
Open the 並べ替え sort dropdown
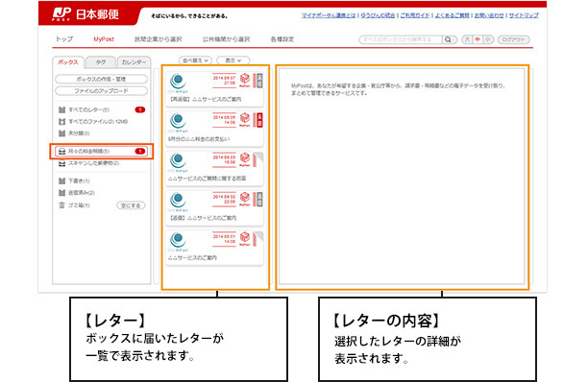tap(195, 60)
